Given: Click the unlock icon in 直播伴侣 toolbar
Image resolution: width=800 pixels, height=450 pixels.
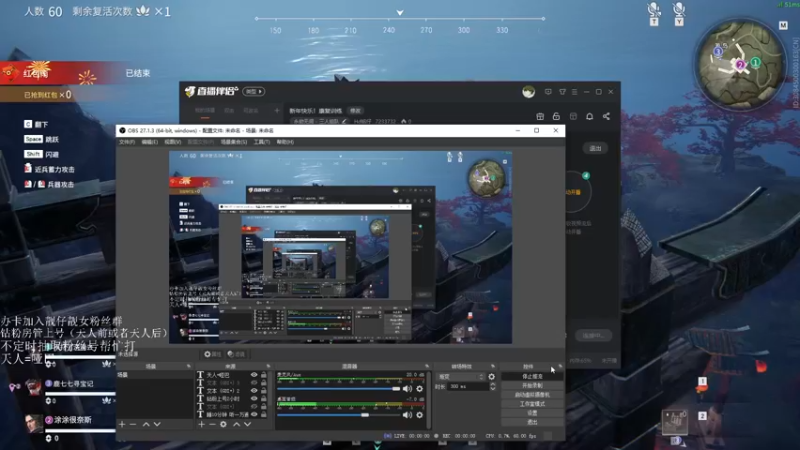Looking at the screenshot, I should [x=556, y=116].
